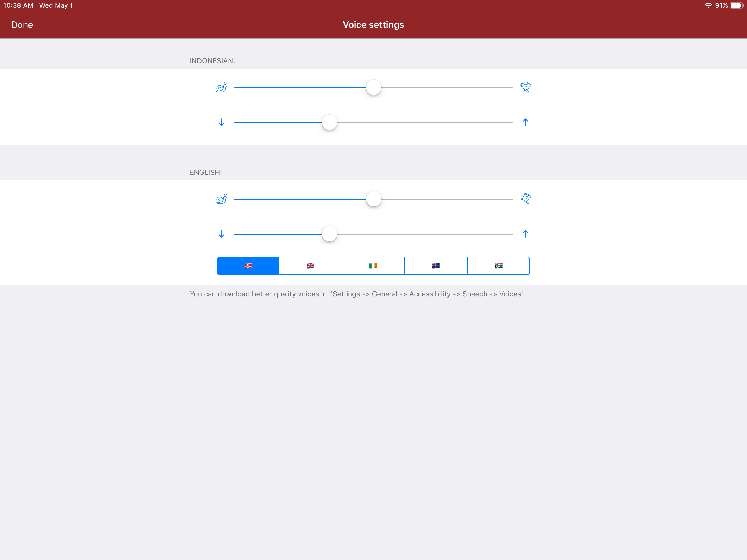
Task: Tap the up arrow icon under Indonesian
Action: point(526,122)
